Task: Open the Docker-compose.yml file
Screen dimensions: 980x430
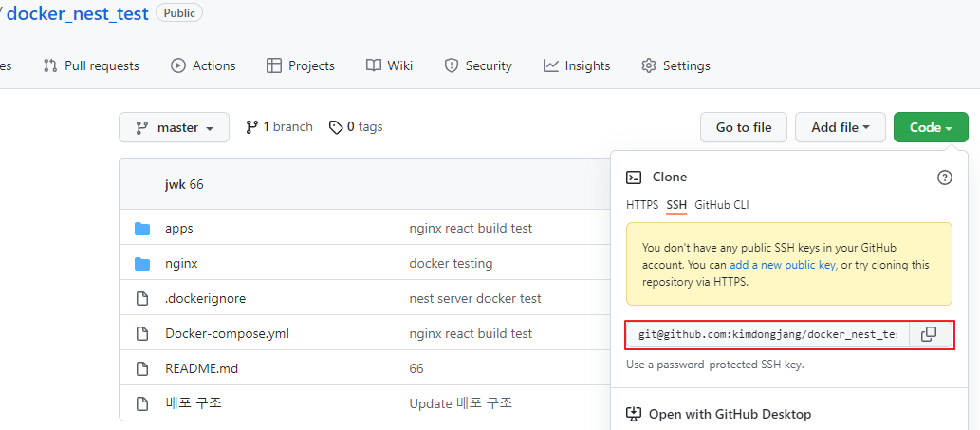Action: click(227, 334)
